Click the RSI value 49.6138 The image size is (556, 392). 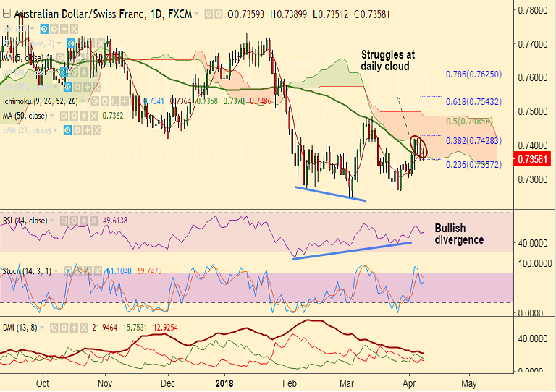115,221
